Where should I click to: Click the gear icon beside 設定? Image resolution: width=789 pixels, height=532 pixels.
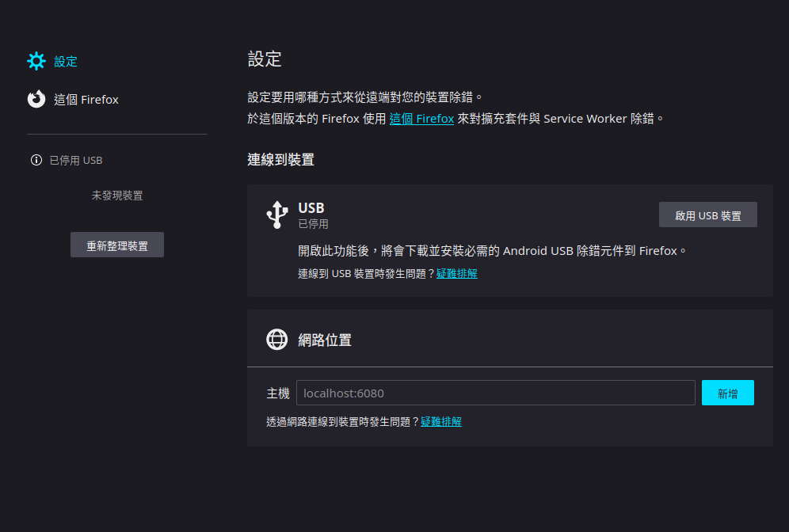36,61
